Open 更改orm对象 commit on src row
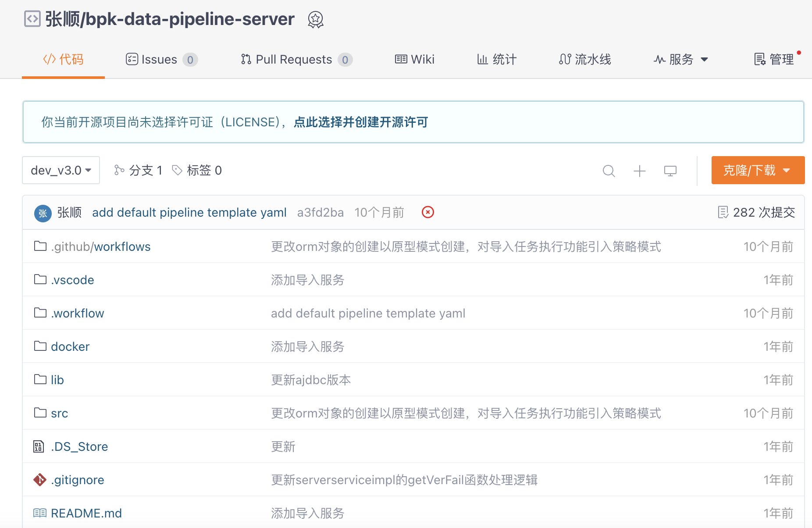Image resolution: width=812 pixels, height=528 pixels. (x=466, y=413)
